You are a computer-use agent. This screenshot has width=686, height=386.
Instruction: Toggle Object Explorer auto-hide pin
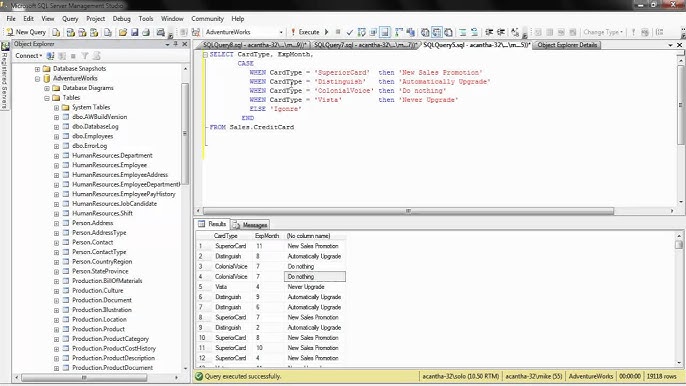(175, 44)
